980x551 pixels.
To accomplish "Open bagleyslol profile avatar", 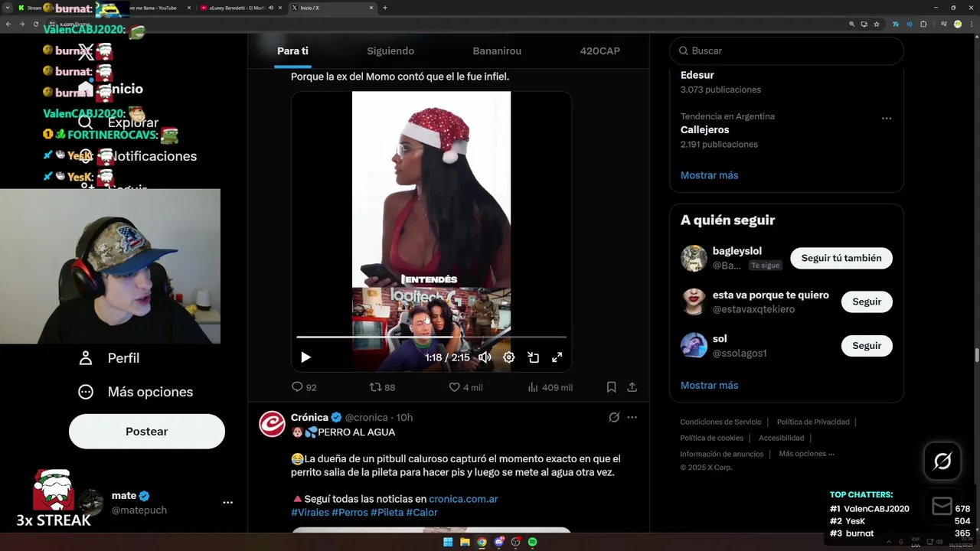I will (694, 258).
